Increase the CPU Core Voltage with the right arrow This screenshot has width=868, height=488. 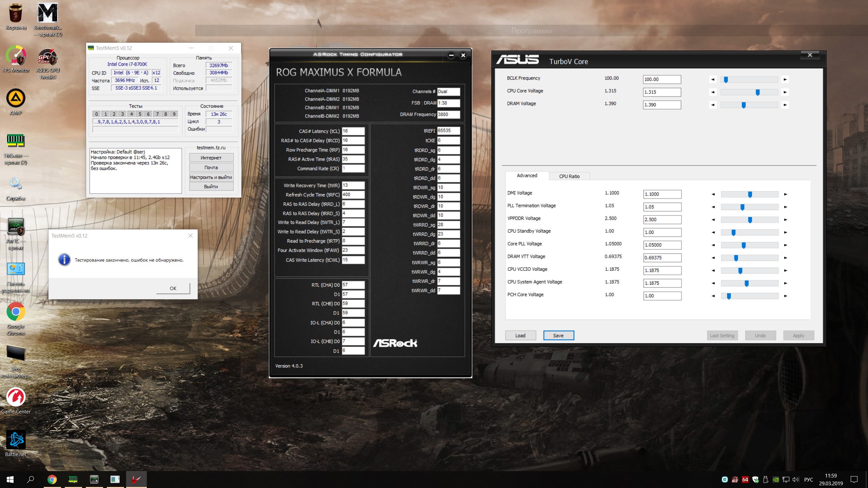[785, 92]
